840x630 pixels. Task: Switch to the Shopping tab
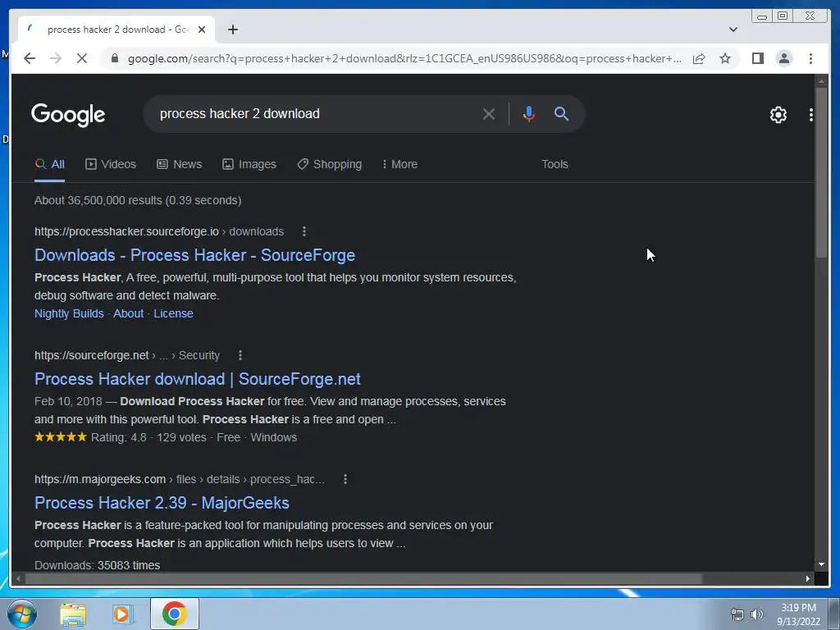point(330,164)
